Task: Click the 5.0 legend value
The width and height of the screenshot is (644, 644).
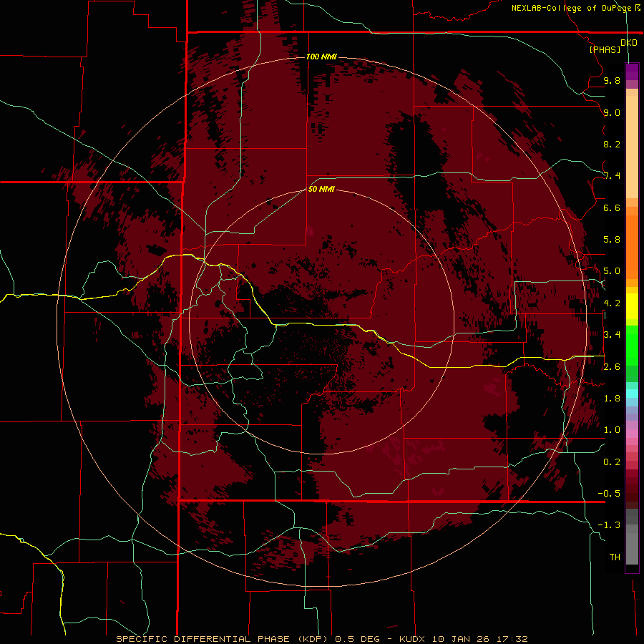Action: tap(612, 271)
